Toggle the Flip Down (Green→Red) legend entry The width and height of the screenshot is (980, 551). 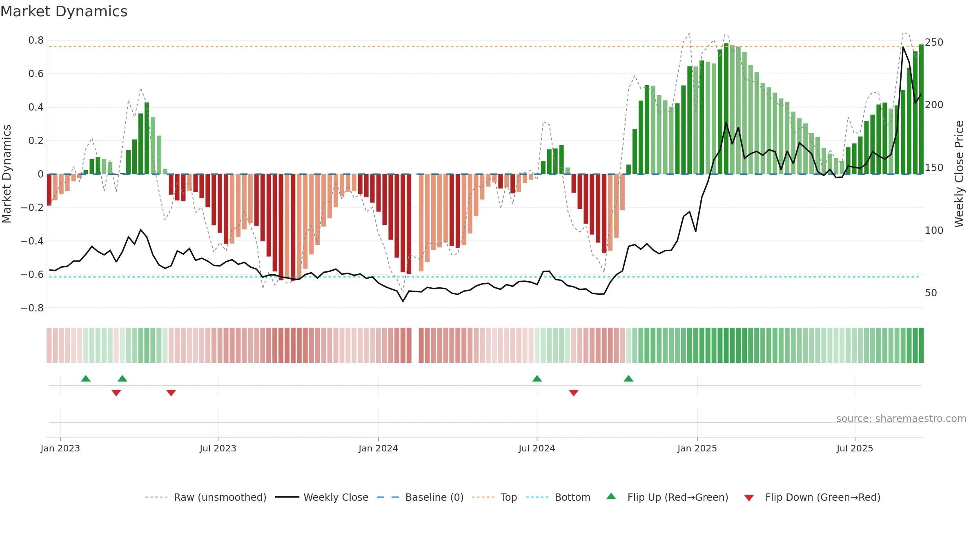pyautogui.click(x=812, y=497)
